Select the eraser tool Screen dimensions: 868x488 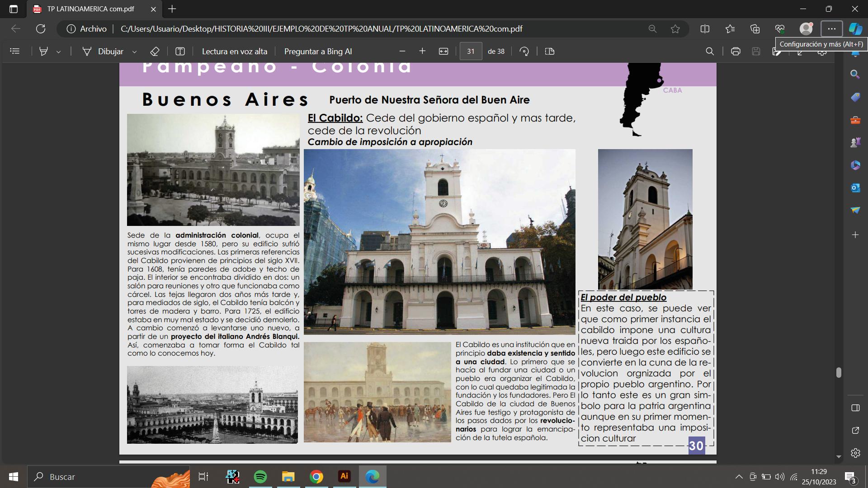(x=155, y=52)
